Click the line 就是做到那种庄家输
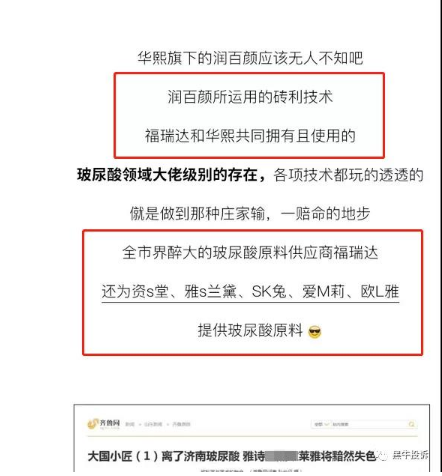Screen dimensions: 442x476 pyautogui.click(x=250, y=214)
